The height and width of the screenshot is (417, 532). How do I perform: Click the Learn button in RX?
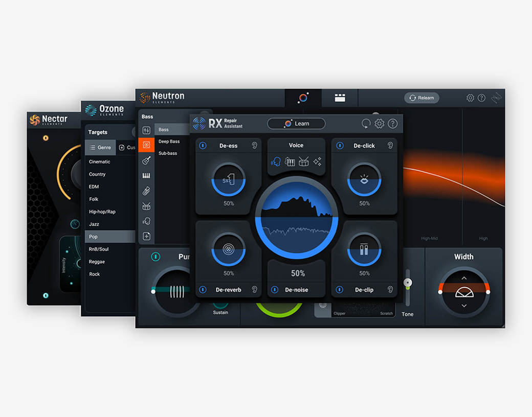[296, 124]
